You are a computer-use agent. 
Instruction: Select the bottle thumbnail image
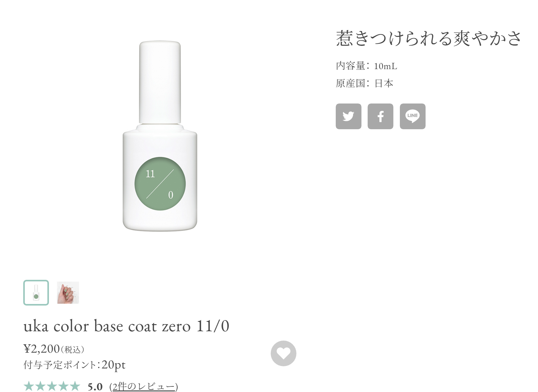pyautogui.click(x=36, y=293)
